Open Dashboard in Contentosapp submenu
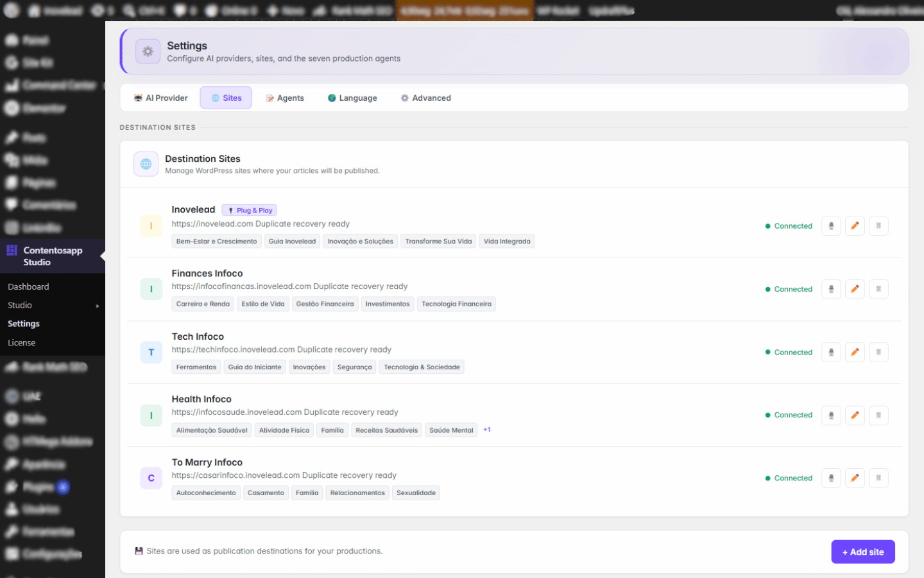The height and width of the screenshot is (578, 924). 28,286
